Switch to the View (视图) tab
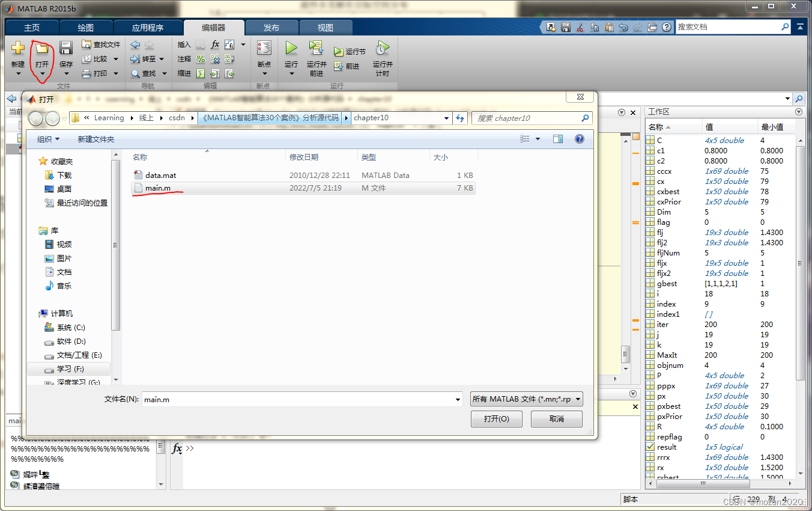This screenshot has width=812, height=511. coord(326,28)
